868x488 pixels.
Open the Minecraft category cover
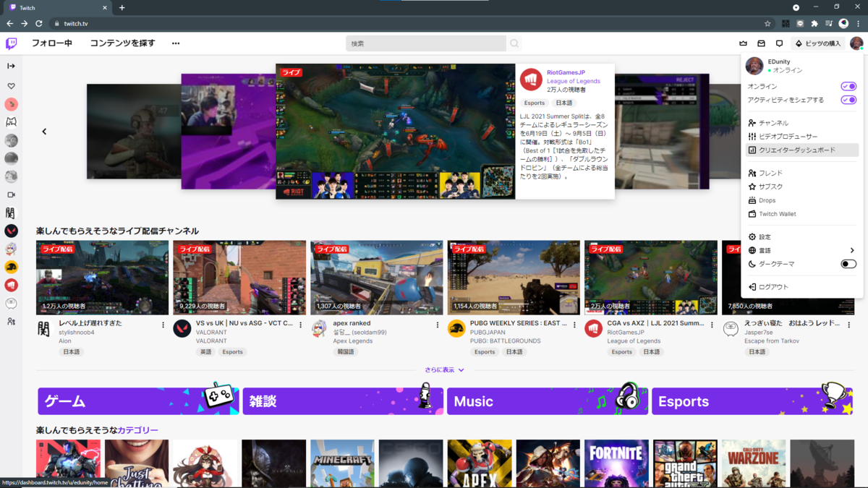(x=342, y=463)
